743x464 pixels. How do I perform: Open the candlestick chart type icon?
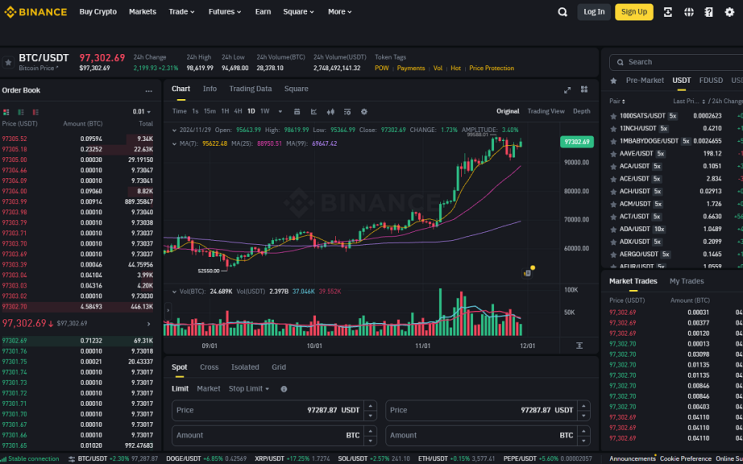pyautogui.click(x=331, y=112)
